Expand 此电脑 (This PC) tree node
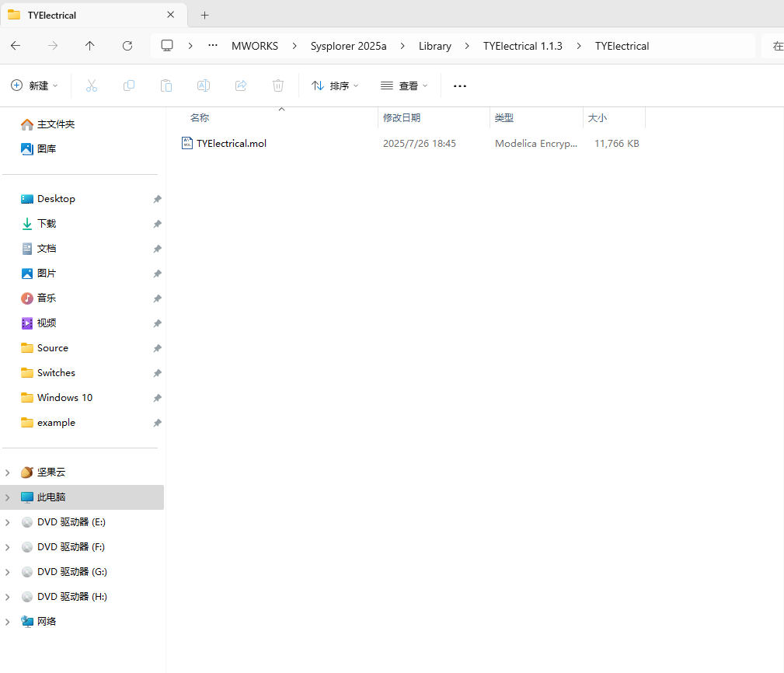 pyautogui.click(x=8, y=497)
